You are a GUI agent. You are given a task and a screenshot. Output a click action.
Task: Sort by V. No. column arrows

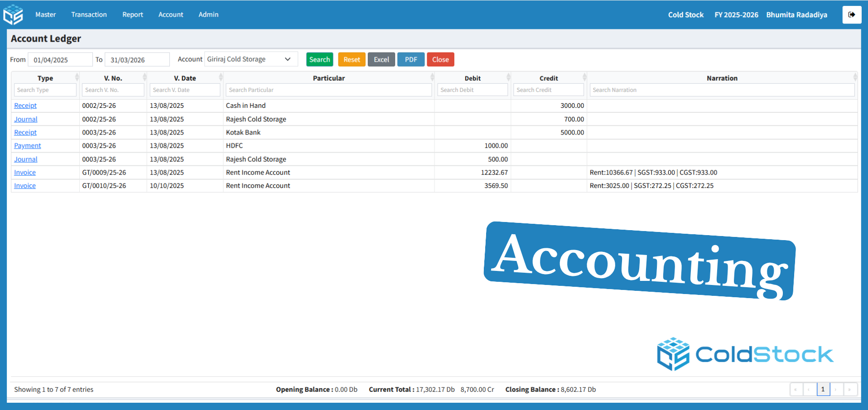(x=145, y=77)
